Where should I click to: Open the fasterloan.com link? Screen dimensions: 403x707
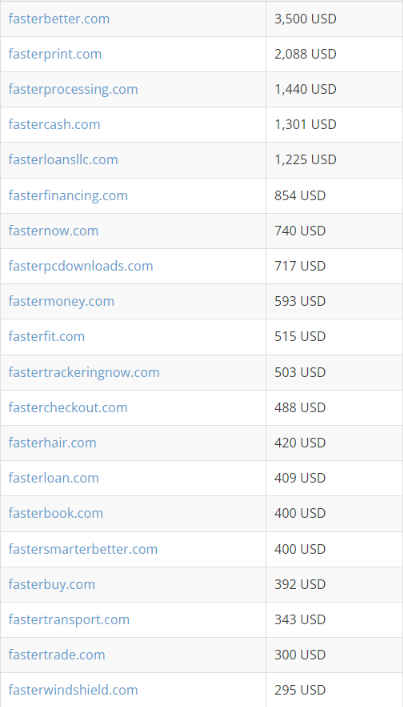click(x=54, y=478)
